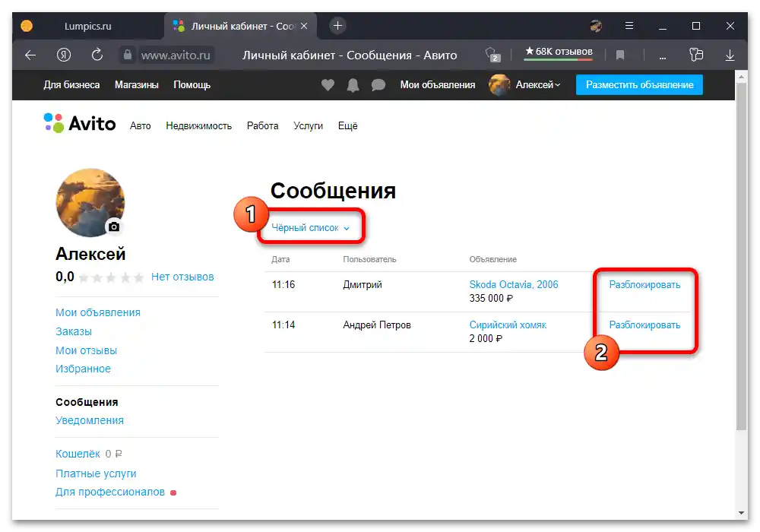
Task: Open Для бизнеса in top bar
Action: point(71,85)
